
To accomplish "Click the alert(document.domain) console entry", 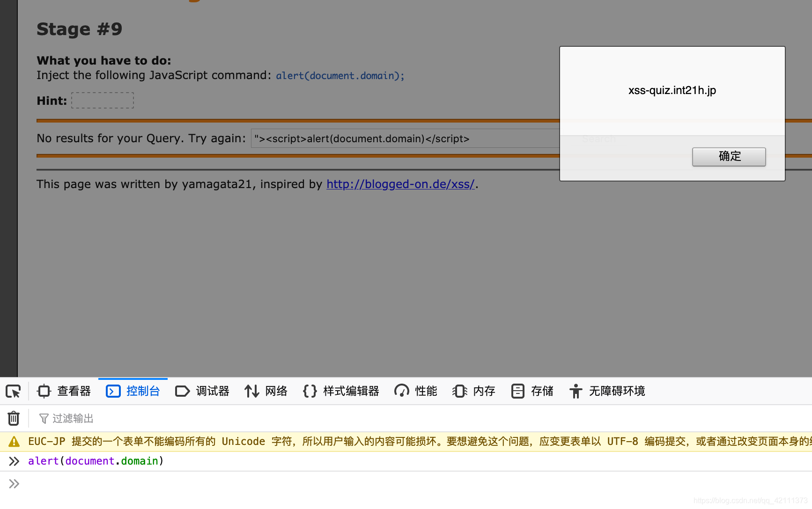I will coord(96,461).
